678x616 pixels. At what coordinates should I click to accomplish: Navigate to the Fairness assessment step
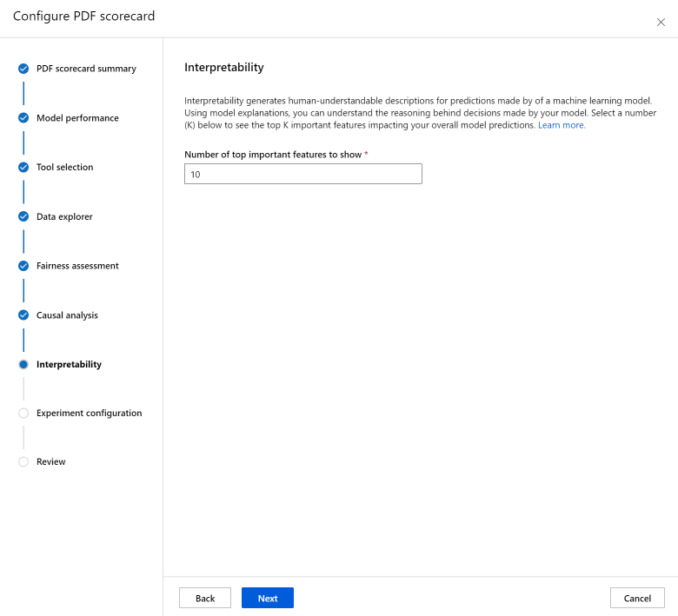click(x=77, y=266)
